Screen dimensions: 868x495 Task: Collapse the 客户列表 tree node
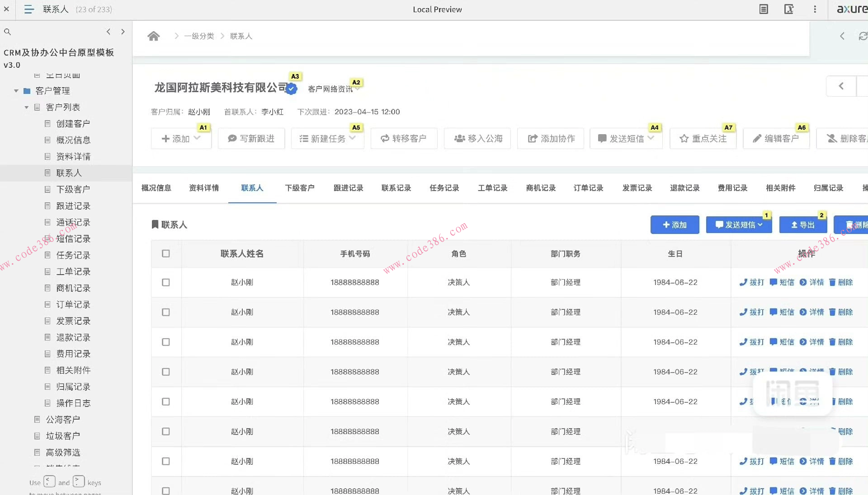pos(26,107)
